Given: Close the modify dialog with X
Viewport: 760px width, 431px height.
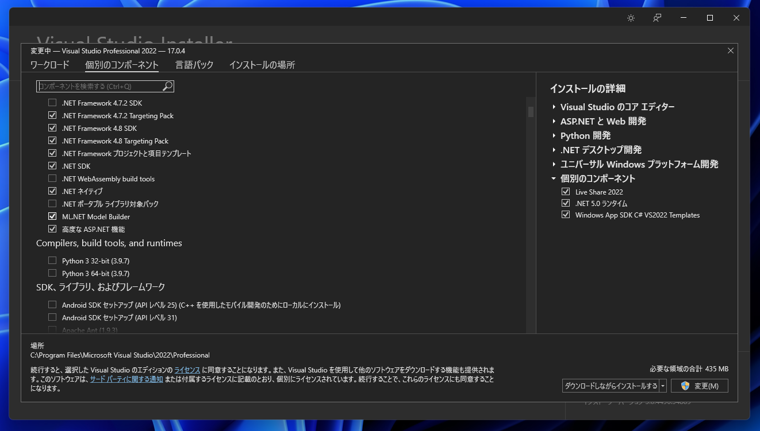Looking at the screenshot, I should point(730,50).
